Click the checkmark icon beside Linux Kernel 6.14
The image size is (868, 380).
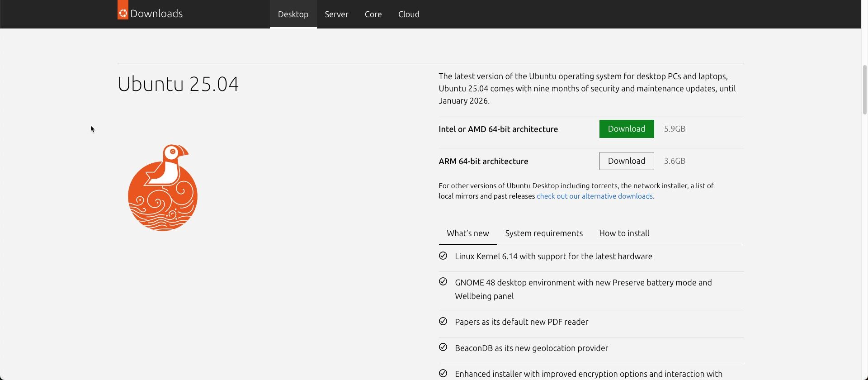point(443,256)
